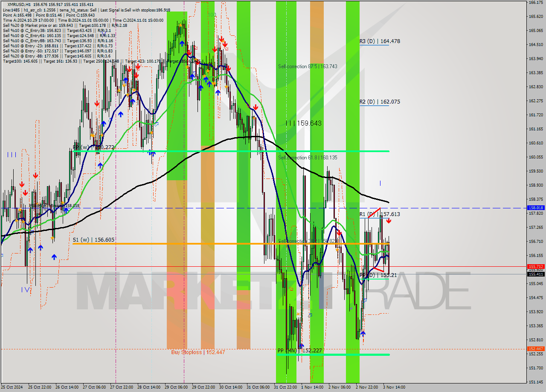Click the '3 Nov 14:00' time axis label
The width and height of the screenshot is (546, 392).
(394, 387)
